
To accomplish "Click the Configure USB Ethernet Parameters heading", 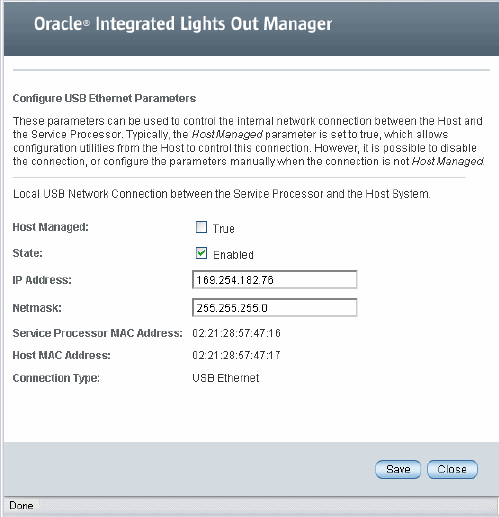I will (x=104, y=98).
